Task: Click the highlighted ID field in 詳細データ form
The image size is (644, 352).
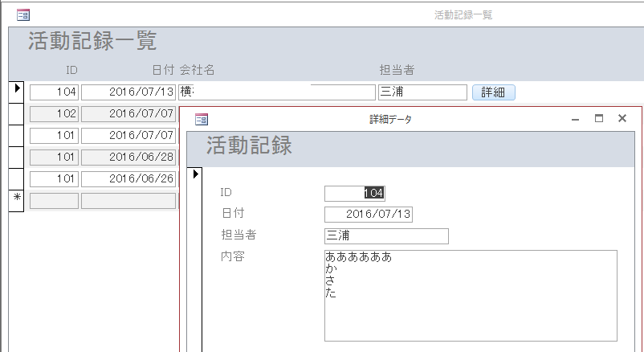Action: point(355,193)
